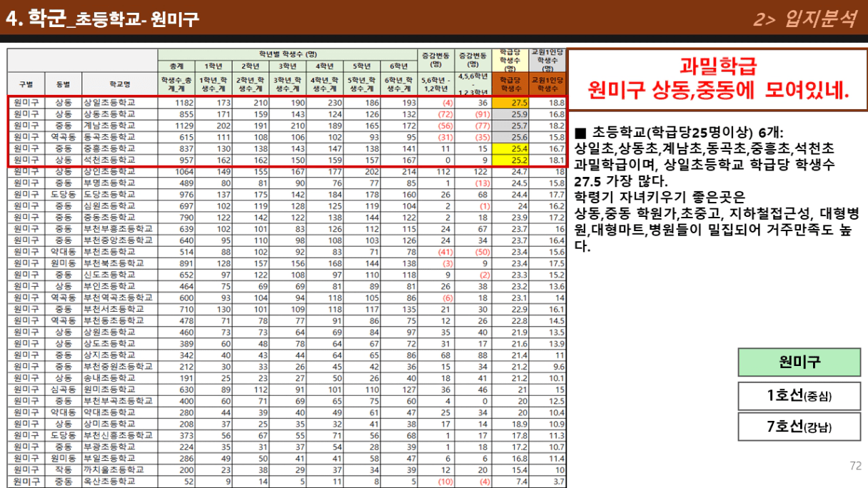Select the 상일초등학교 row name cell
The height and width of the screenshot is (488, 868).
(x=118, y=103)
